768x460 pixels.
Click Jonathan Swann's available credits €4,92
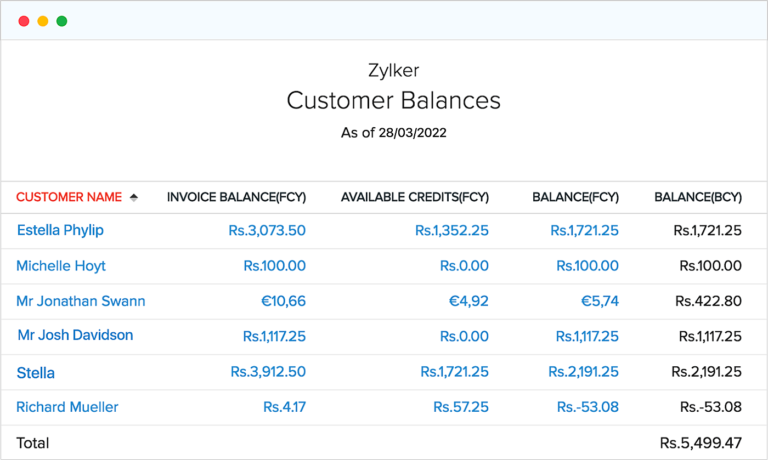468,301
